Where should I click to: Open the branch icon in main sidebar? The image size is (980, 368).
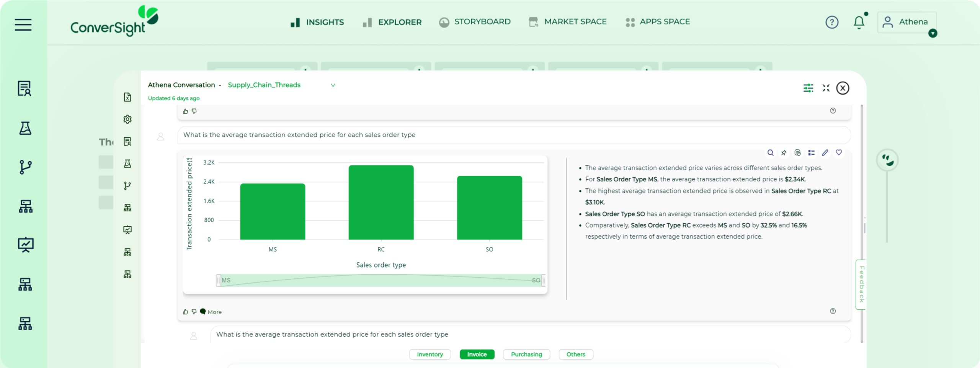tap(25, 167)
